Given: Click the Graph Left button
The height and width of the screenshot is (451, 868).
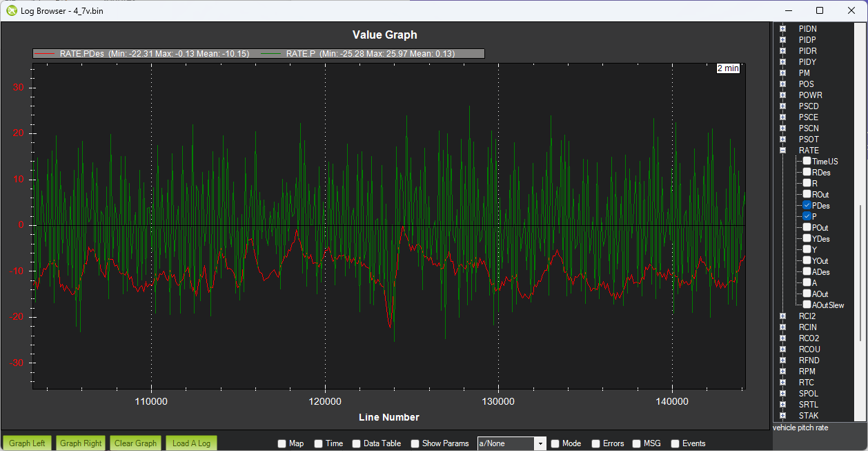Looking at the screenshot, I should coord(28,443).
